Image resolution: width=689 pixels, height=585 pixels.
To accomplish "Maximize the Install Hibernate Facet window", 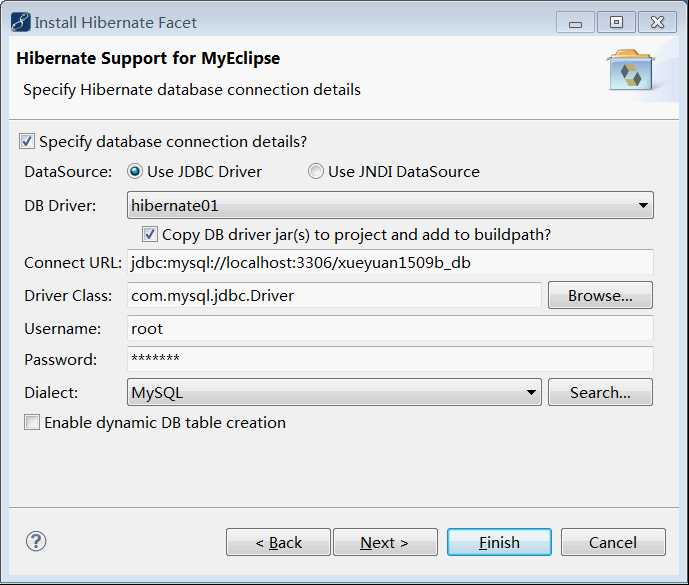I will click(616, 22).
